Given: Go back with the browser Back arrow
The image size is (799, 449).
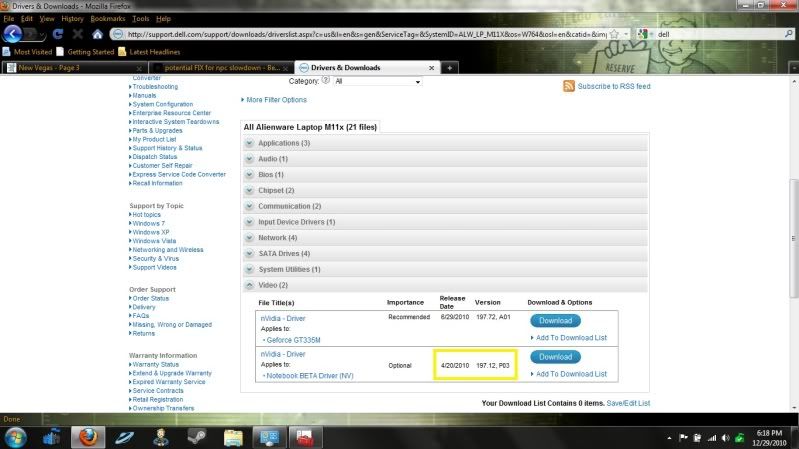Looking at the screenshot, I should pyautogui.click(x=12, y=34).
